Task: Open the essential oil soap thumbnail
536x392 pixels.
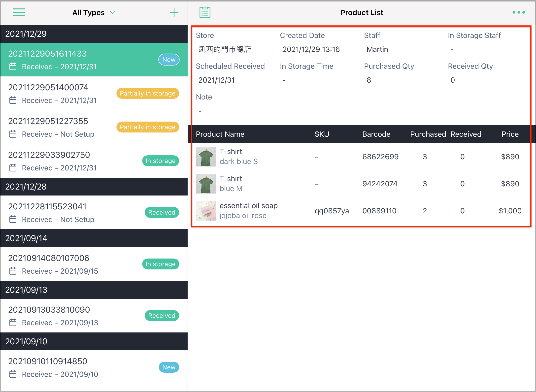Action: [206, 211]
